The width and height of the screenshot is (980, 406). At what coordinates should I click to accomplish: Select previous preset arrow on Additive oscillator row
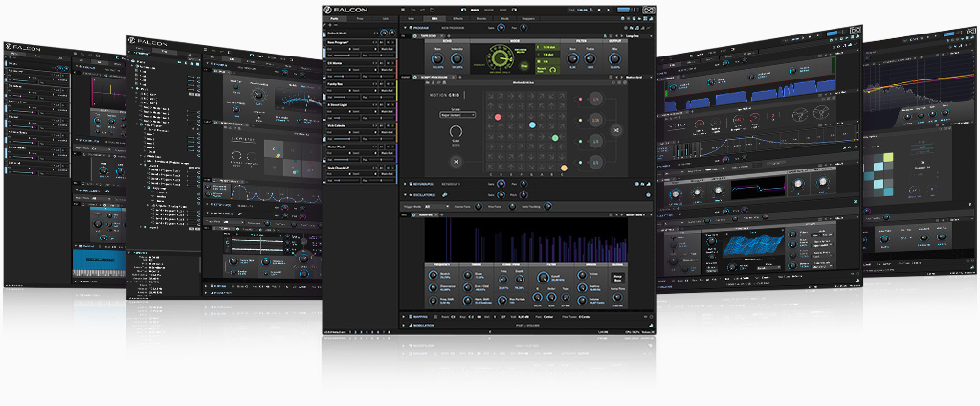617,214
